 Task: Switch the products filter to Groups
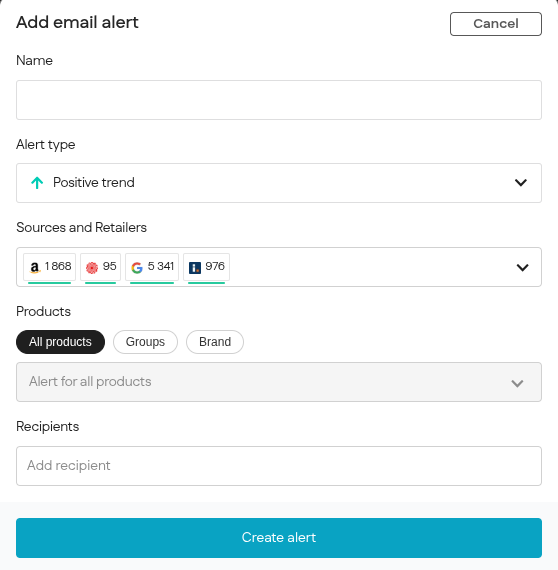(145, 342)
